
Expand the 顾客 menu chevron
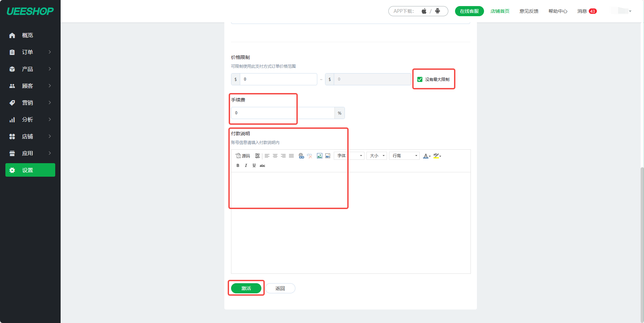[50, 86]
